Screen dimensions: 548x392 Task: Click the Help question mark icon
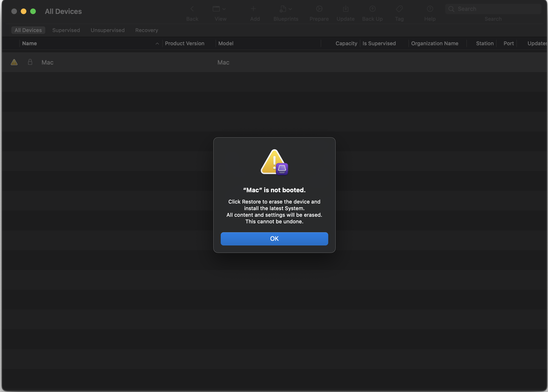(x=430, y=9)
